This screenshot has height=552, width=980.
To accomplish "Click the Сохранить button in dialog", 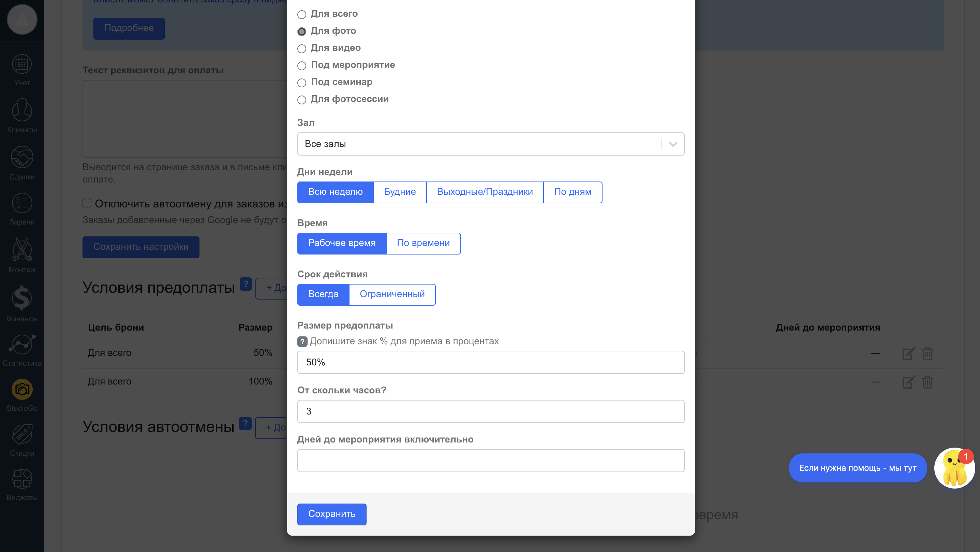I will (x=331, y=514).
